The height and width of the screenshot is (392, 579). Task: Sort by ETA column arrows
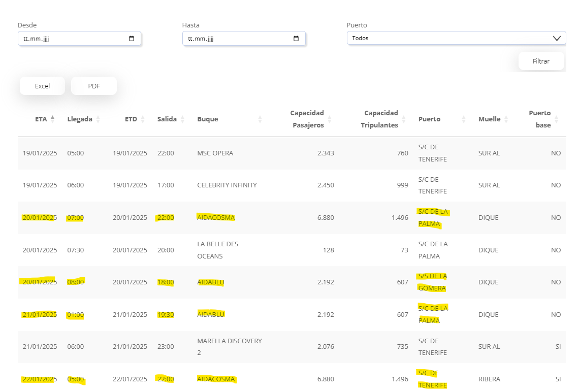52,119
